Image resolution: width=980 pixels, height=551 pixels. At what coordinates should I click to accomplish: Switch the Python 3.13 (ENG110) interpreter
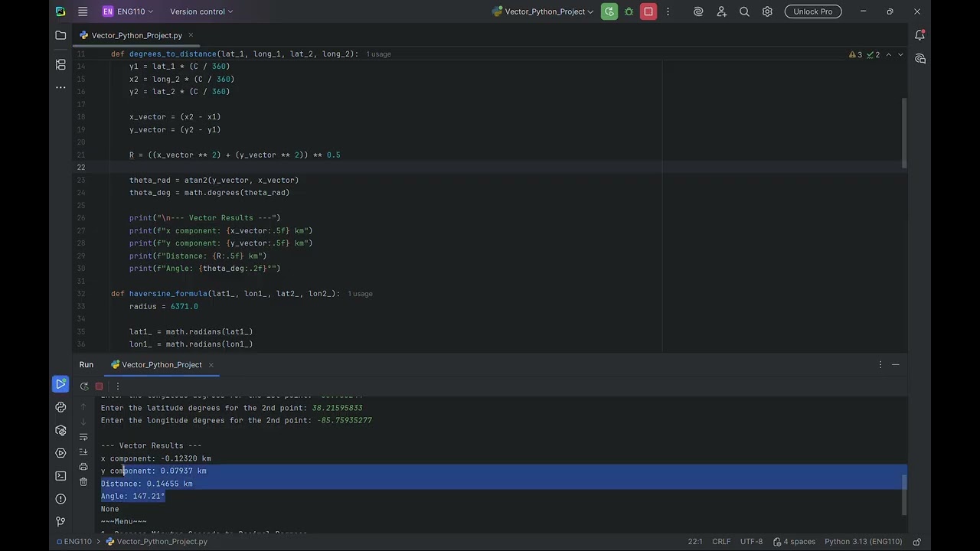[x=863, y=542]
